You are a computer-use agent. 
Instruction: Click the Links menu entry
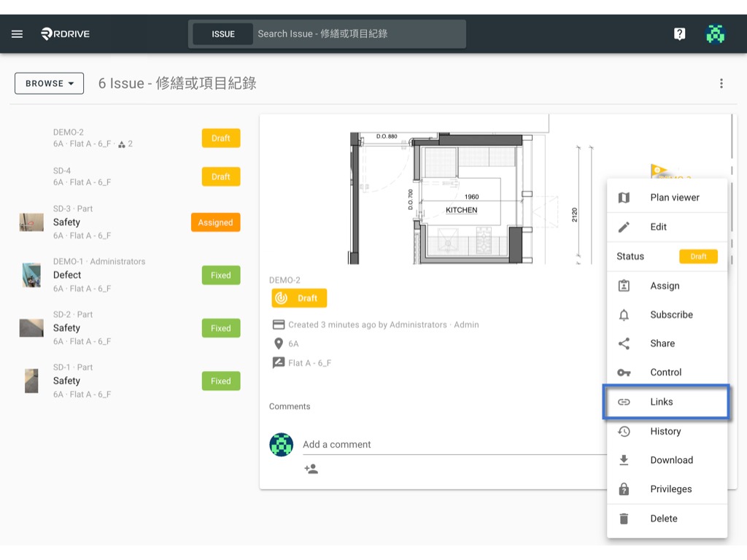point(666,402)
